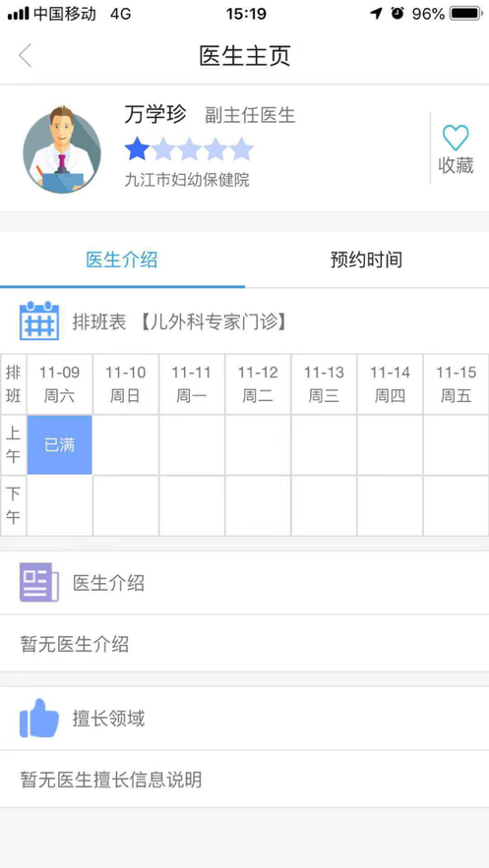Click the blue thumbs-up specialty icon

click(39, 718)
